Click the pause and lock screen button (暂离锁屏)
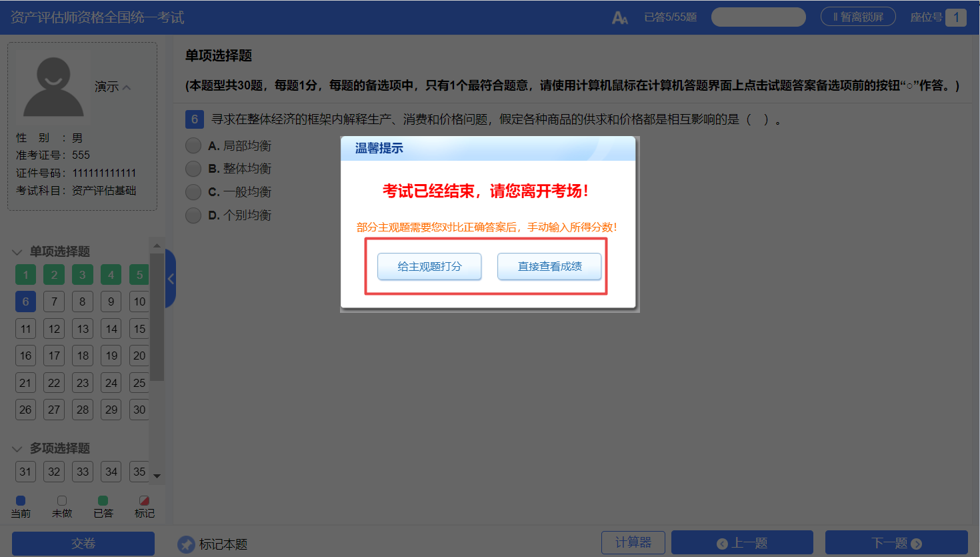The height and width of the screenshot is (557, 980). pos(857,17)
